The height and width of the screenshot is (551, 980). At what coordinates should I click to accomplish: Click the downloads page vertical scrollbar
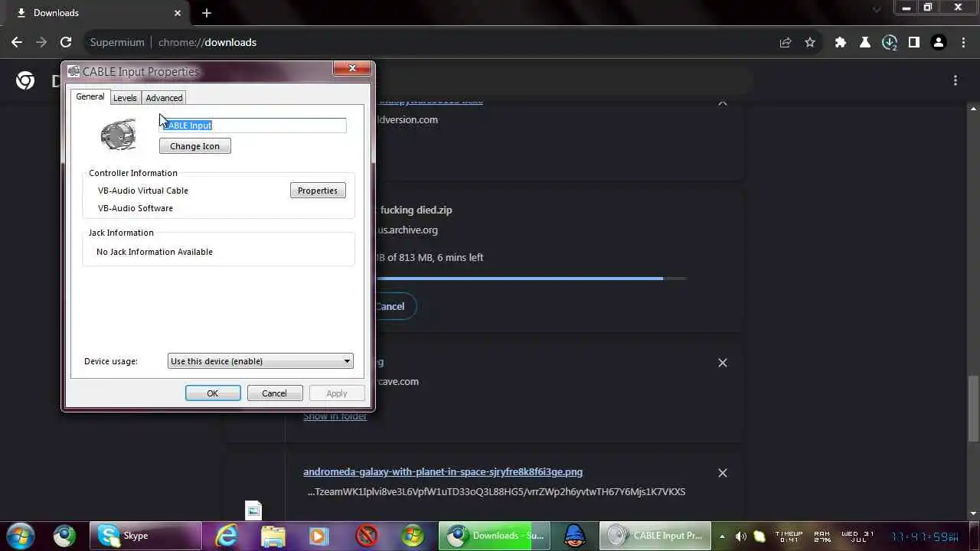pyautogui.click(x=973, y=409)
